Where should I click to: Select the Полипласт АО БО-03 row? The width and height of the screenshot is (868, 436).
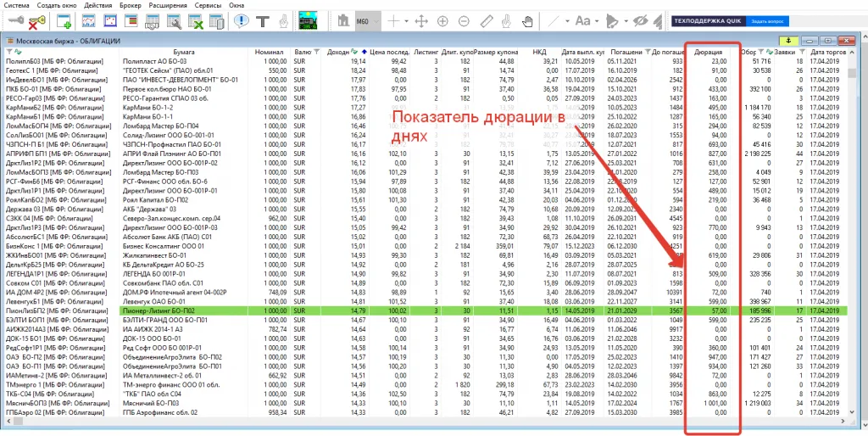click(x=426, y=61)
